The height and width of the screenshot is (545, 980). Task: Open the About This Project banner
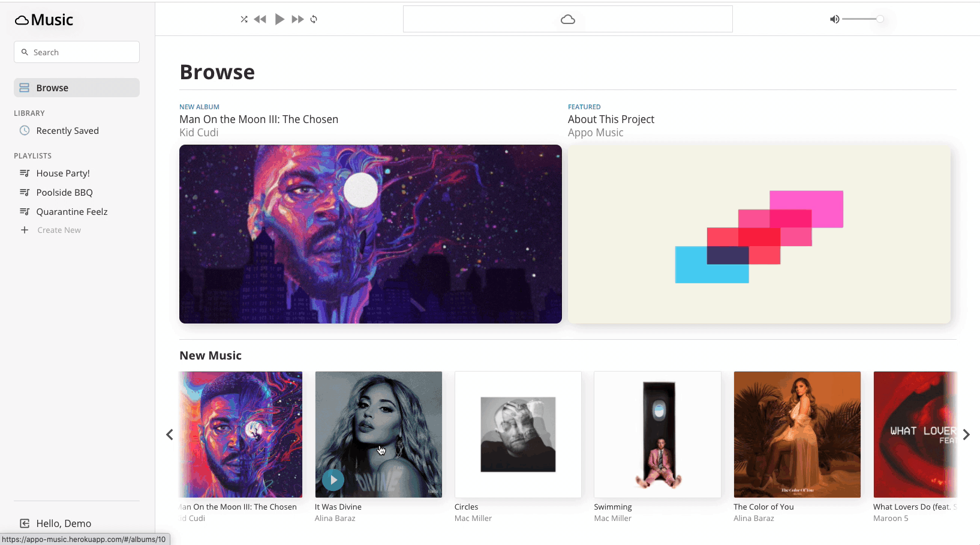click(759, 234)
